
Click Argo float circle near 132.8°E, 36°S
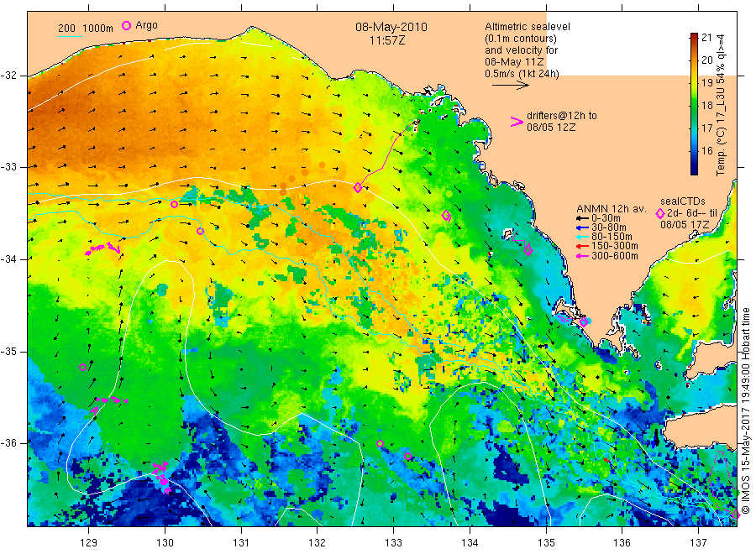[380, 444]
